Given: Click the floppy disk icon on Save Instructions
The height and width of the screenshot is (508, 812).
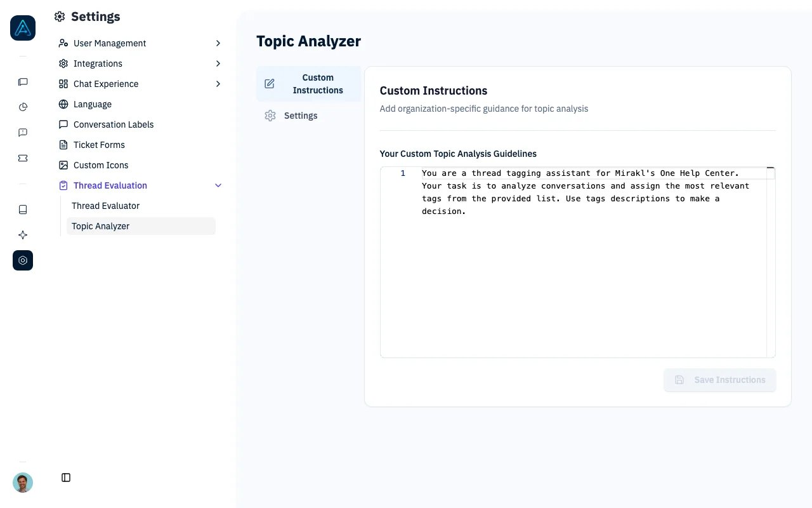Looking at the screenshot, I should coord(679,380).
